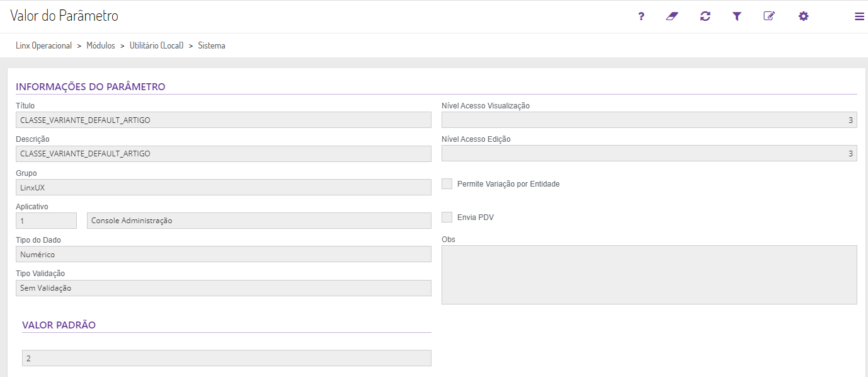The width and height of the screenshot is (868, 377).
Task: Open the filter funnel icon
Action: (737, 16)
